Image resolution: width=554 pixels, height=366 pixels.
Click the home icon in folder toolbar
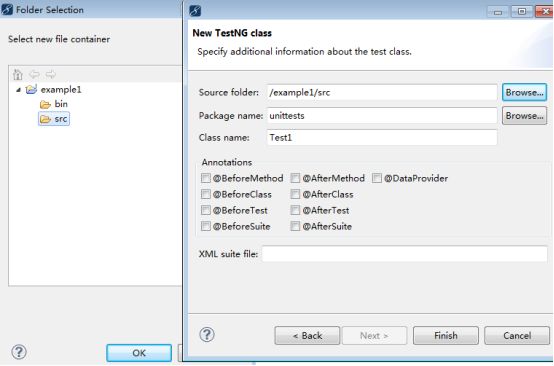(x=18, y=75)
